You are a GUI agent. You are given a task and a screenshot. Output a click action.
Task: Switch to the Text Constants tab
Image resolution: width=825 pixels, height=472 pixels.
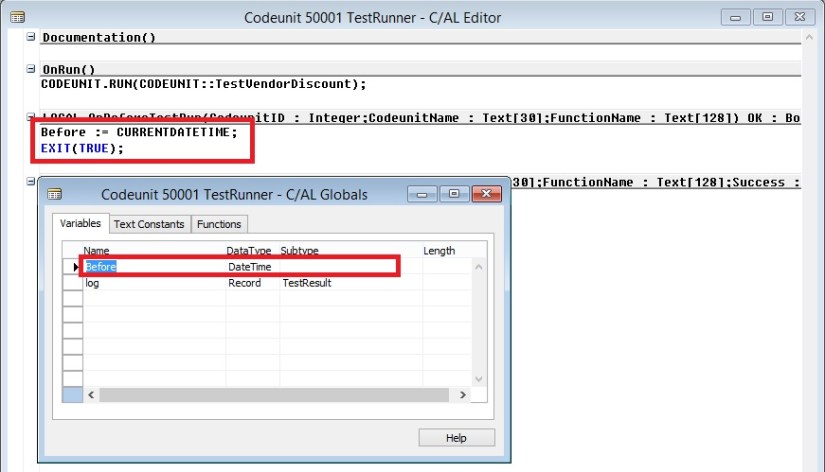tap(148, 224)
